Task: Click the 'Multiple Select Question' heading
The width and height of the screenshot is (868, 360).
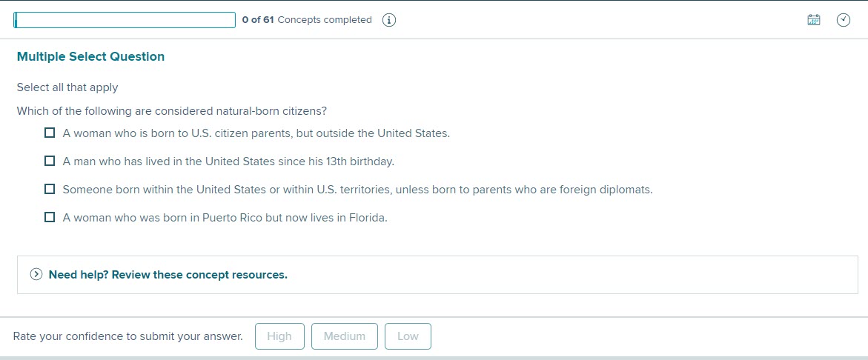Action: point(90,56)
